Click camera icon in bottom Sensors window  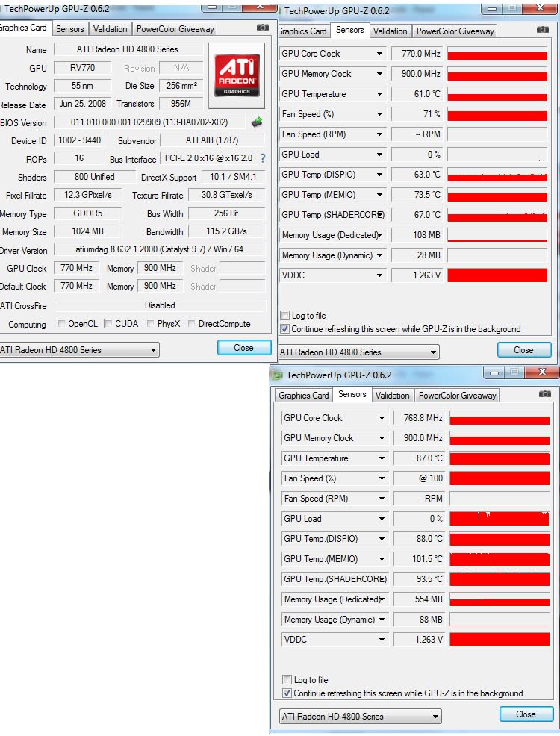544,394
